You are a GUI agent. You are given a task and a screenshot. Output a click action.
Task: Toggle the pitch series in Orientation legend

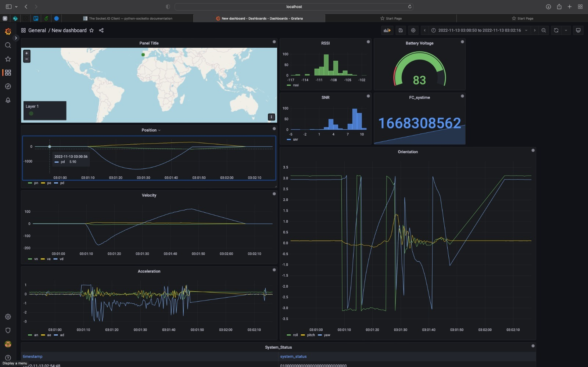[x=311, y=335]
